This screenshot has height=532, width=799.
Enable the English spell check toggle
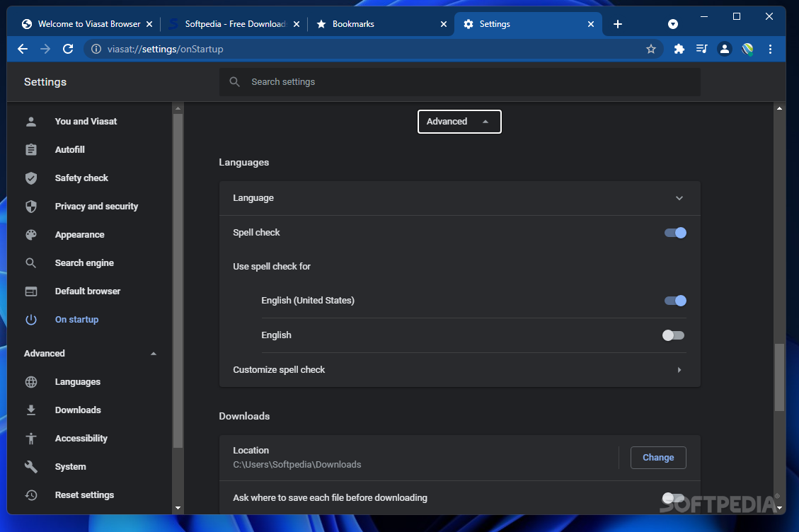pyautogui.click(x=673, y=335)
